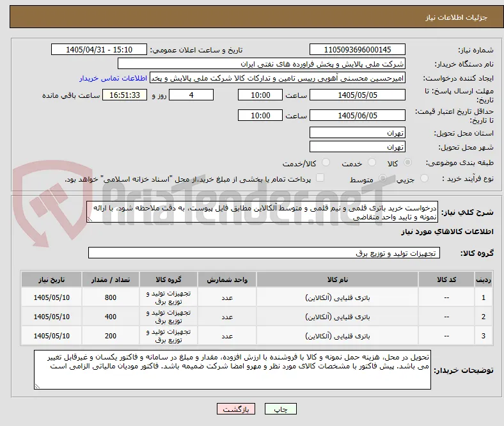Click the remaining days field showing 4
This screenshot has height=426, width=504.
191,95
